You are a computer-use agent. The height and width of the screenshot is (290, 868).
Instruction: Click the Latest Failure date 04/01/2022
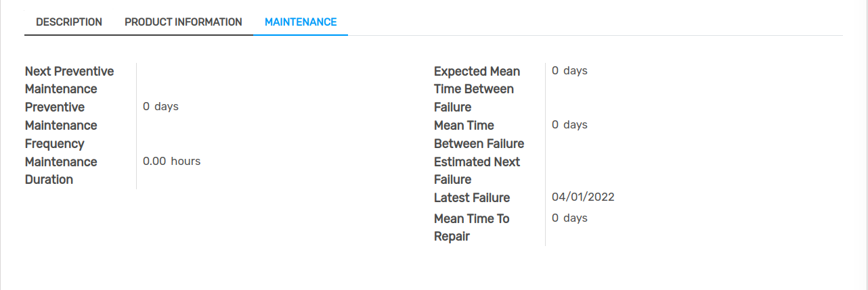(583, 197)
